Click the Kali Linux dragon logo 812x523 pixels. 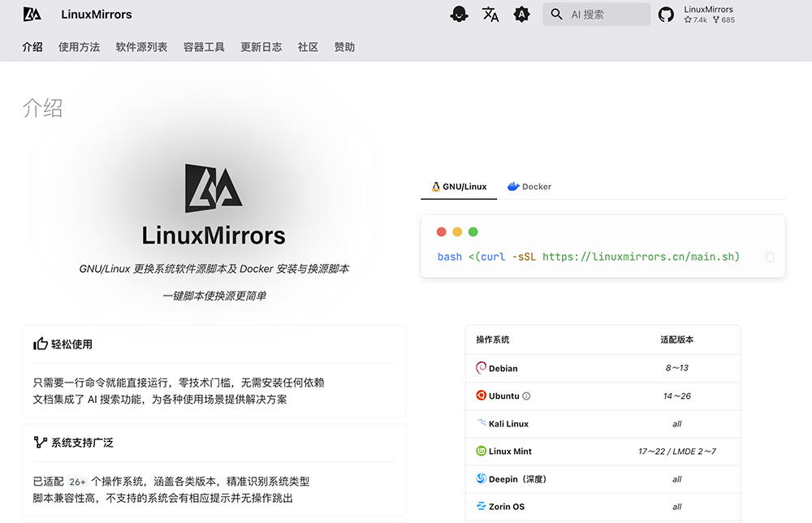[x=481, y=422]
